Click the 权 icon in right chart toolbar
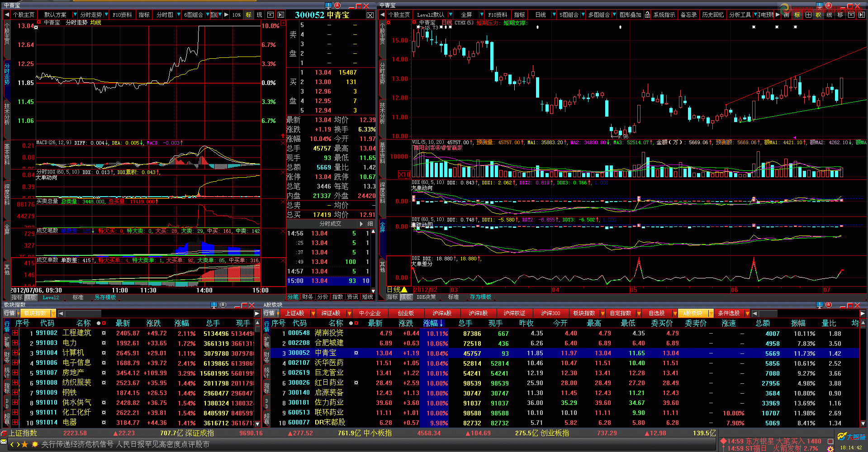 tap(818, 15)
